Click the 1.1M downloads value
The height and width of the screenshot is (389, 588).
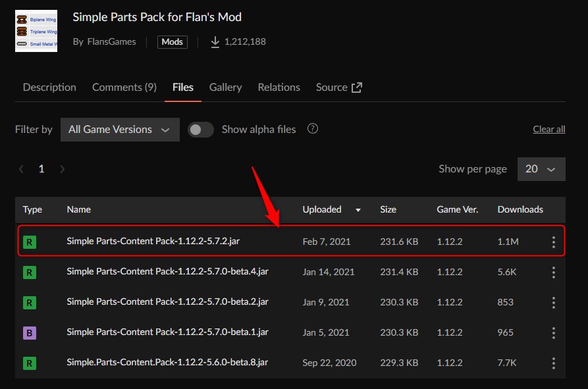(x=508, y=242)
